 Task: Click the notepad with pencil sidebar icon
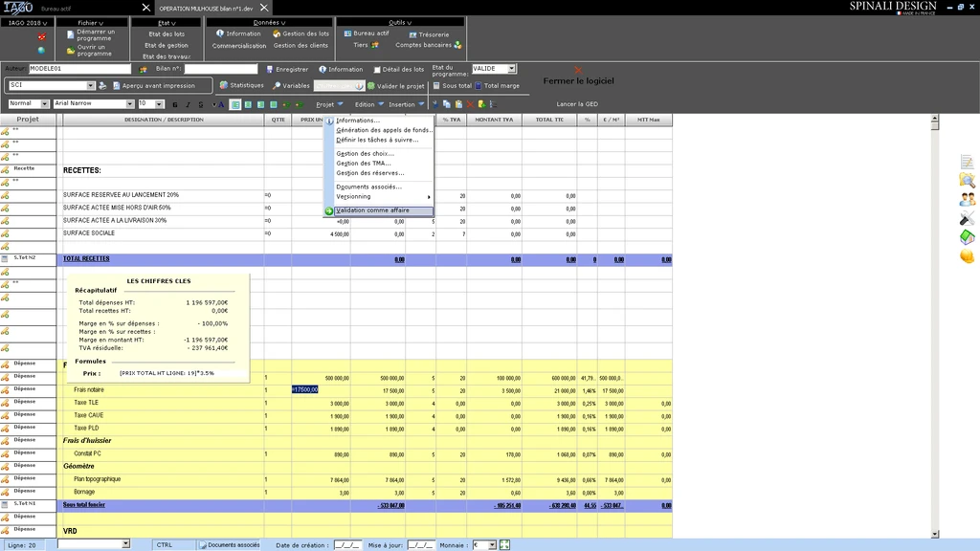[967, 162]
